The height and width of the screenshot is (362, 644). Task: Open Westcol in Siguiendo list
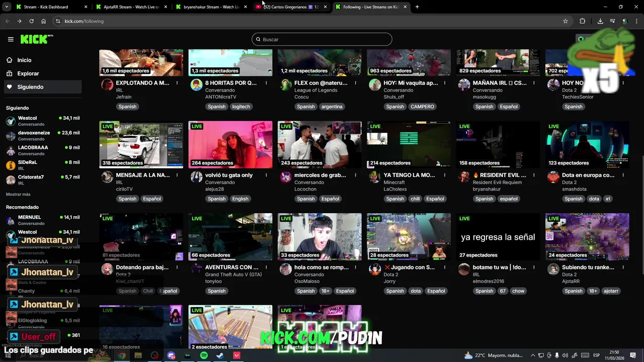(x=43, y=121)
